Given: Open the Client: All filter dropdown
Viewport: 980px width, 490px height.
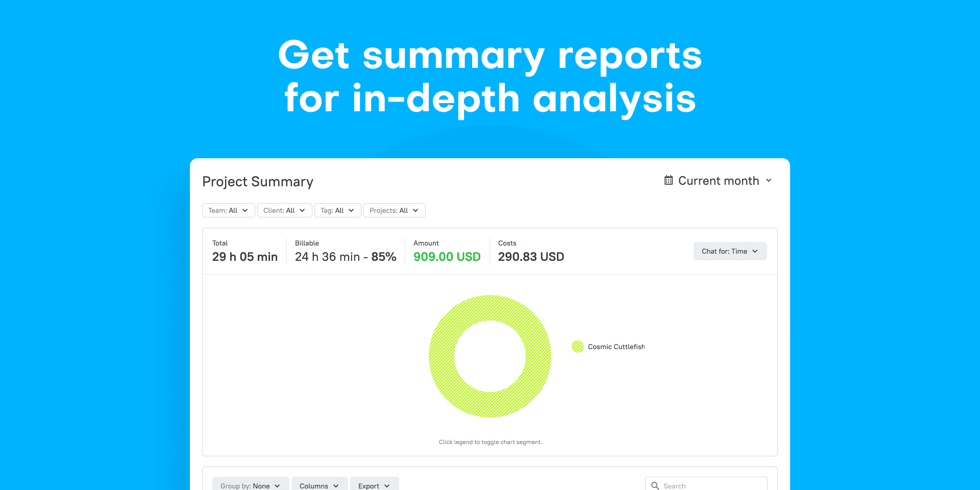Looking at the screenshot, I should pyautogui.click(x=284, y=210).
